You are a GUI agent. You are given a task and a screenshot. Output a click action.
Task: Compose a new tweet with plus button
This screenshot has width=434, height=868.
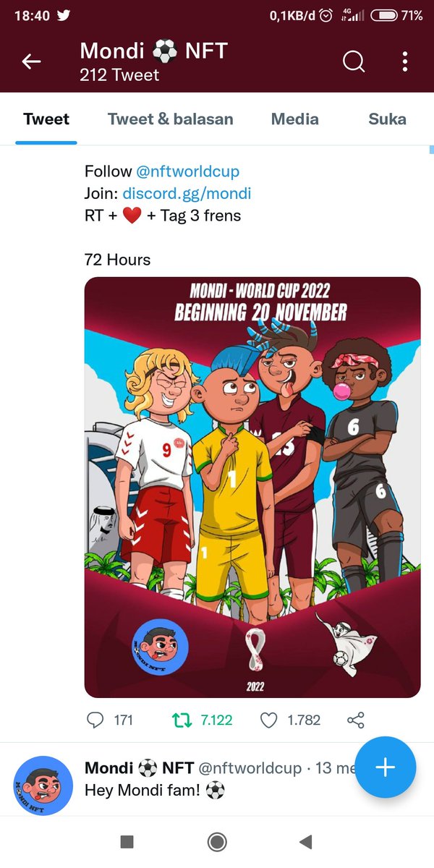point(386,767)
